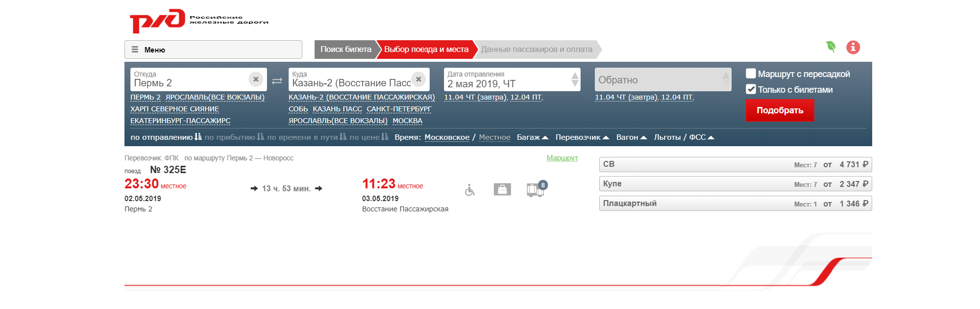Screen dimensions: 980x309
Task: Clear the Откуда field Пермь 2
Action: point(256,79)
